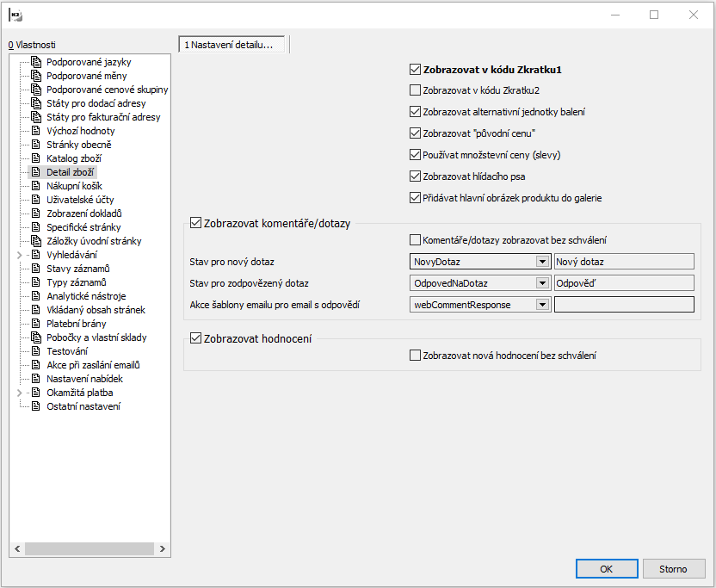The height and width of the screenshot is (588, 716).
Task: Click the icon beside Pobočky a vlastní sklady
Action: coord(36,337)
